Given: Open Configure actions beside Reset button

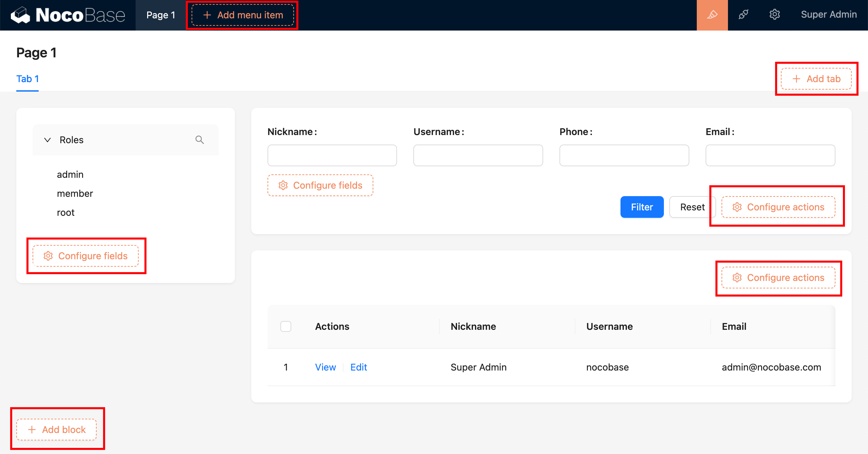Looking at the screenshot, I should pos(778,207).
